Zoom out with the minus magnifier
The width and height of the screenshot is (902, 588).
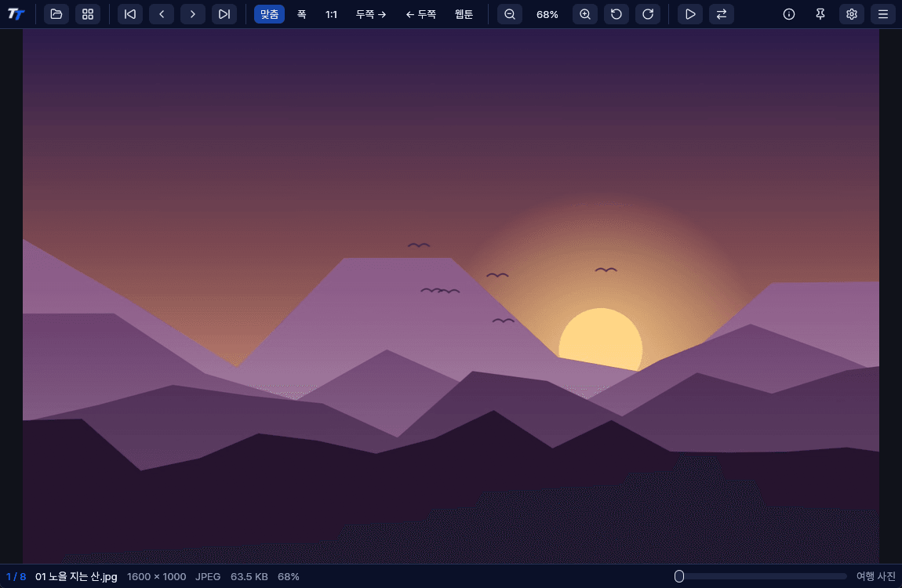pos(510,14)
